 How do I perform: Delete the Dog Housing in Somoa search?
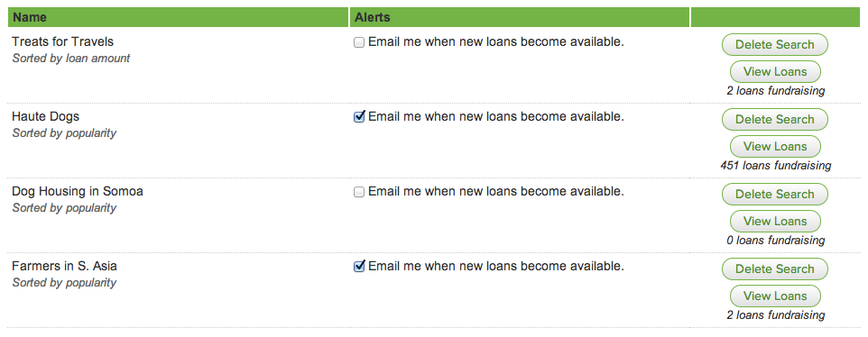coord(774,195)
